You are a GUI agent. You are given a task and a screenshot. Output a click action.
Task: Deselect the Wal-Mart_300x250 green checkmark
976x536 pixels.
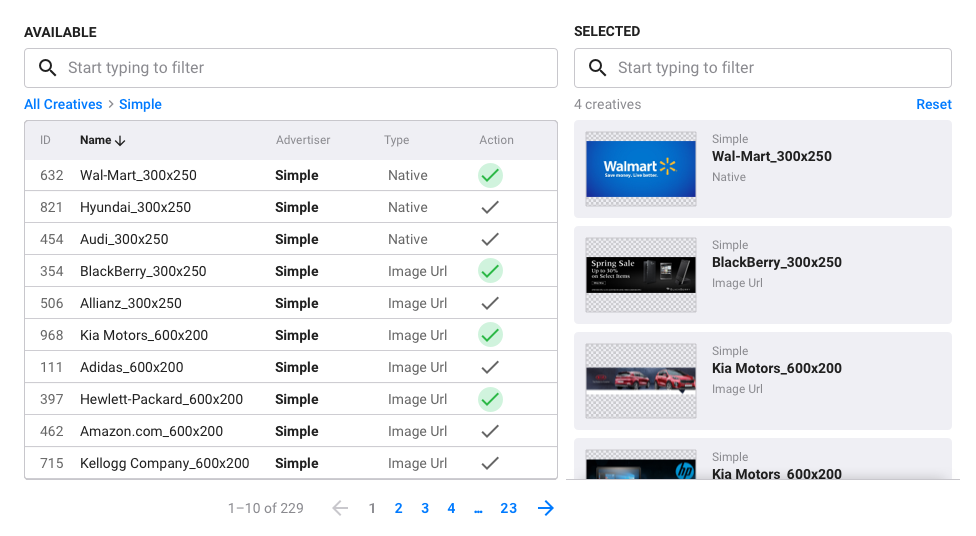(x=490, y=176)
